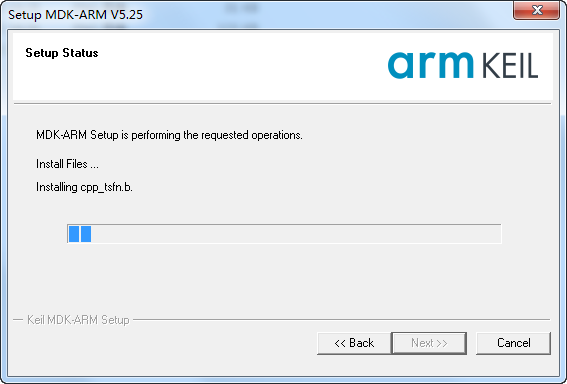Screen dimensions: 567x384
Task: Click the KEIL logo text
Action: (510, 65)
